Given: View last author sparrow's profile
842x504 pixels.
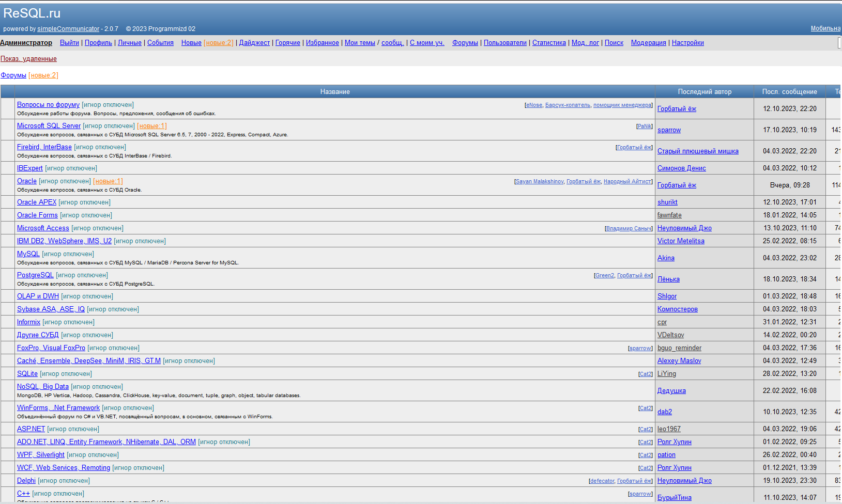Looking at the screenshot, I should 669,130.
